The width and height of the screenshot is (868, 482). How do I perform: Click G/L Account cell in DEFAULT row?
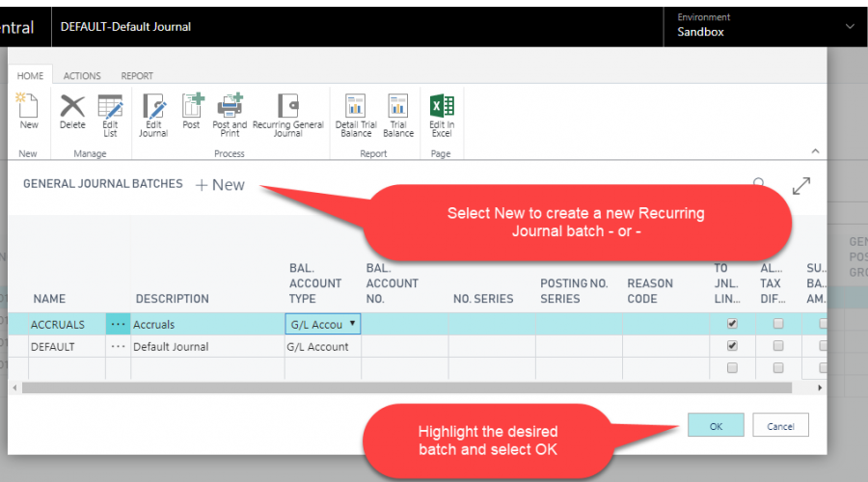323,347
